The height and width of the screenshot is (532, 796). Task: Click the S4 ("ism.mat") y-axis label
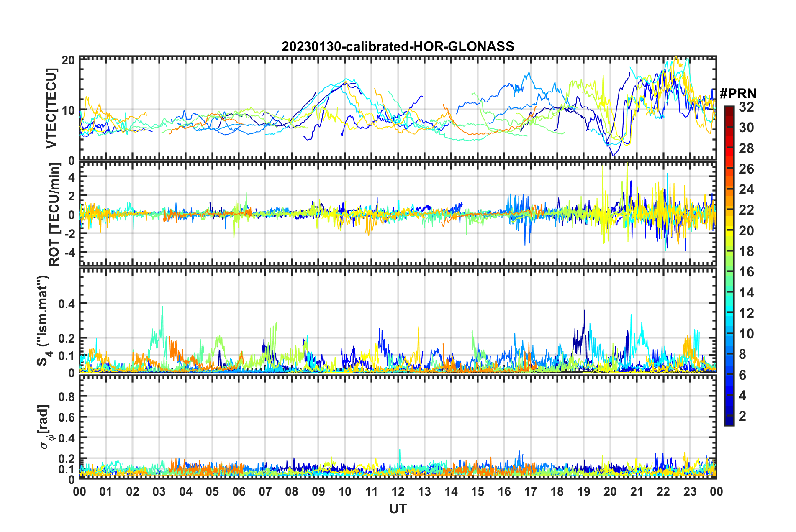coord(43,320)
